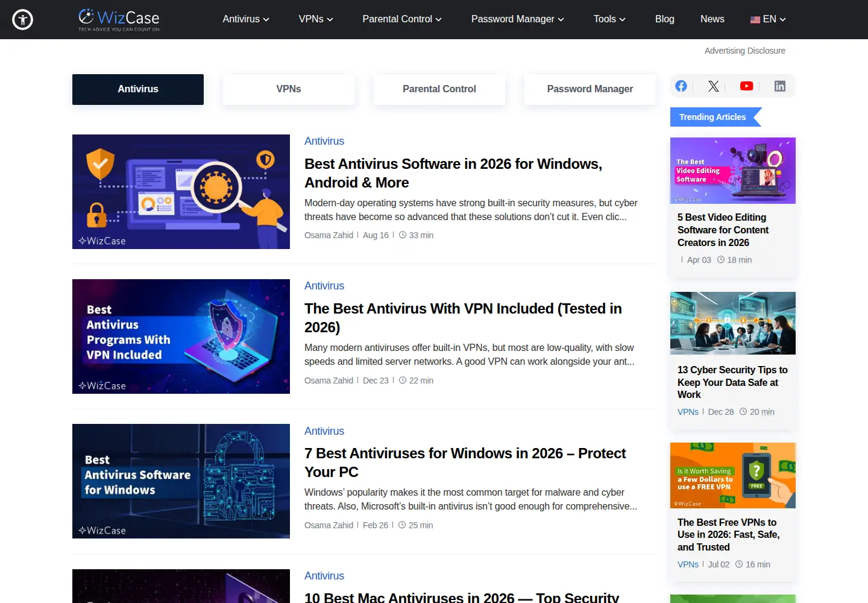868x603 pixels.
Task: Open '13 Cyber Security Tips' trending title
Action: pos(732,382)
